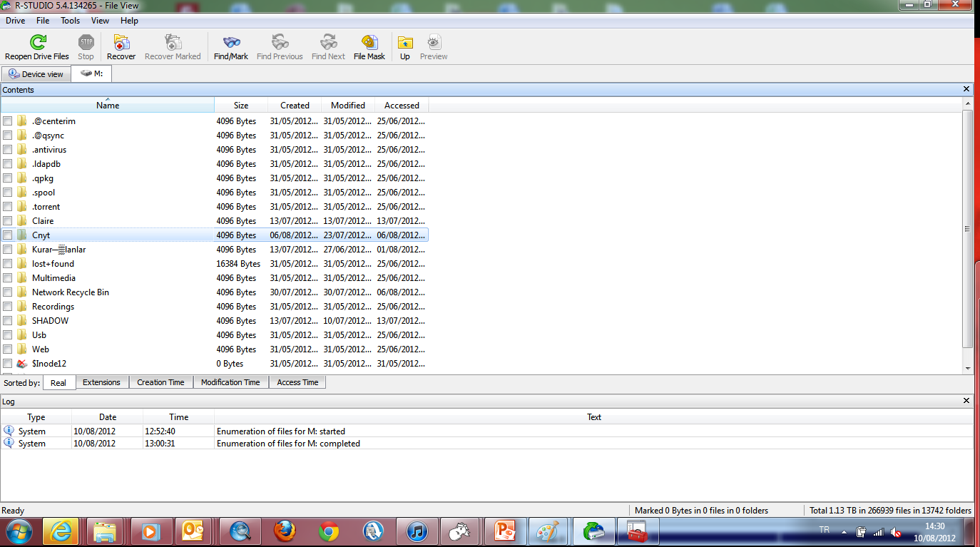This screenshot has height=547, width=980.
Task: Click the Stop toolbar icon
Action: point(86,47)
